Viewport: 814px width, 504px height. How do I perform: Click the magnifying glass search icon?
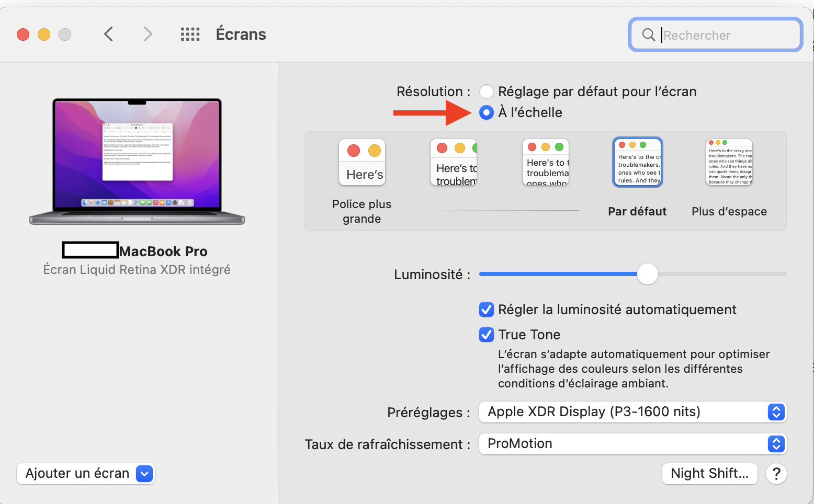click(x=648, y=35)
